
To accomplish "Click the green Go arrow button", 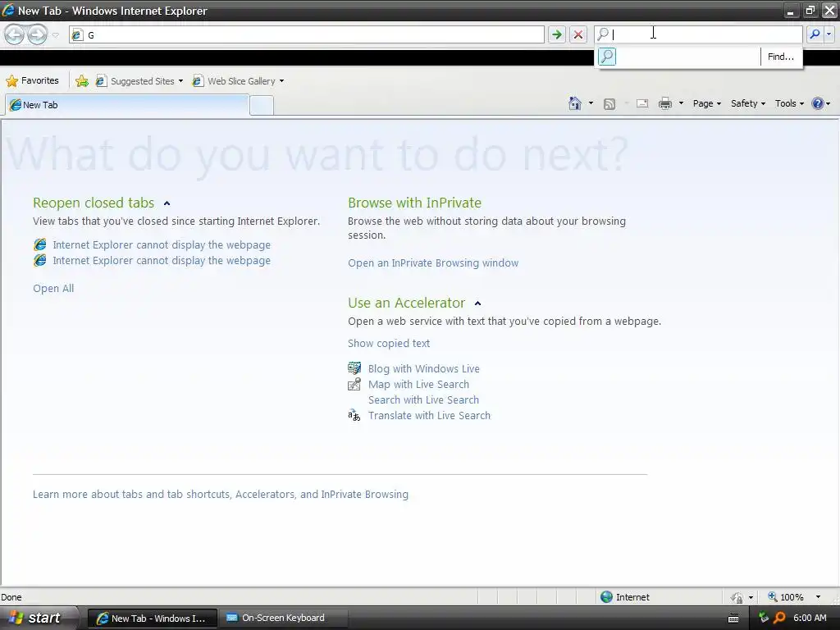I will (x=557, y=34).
